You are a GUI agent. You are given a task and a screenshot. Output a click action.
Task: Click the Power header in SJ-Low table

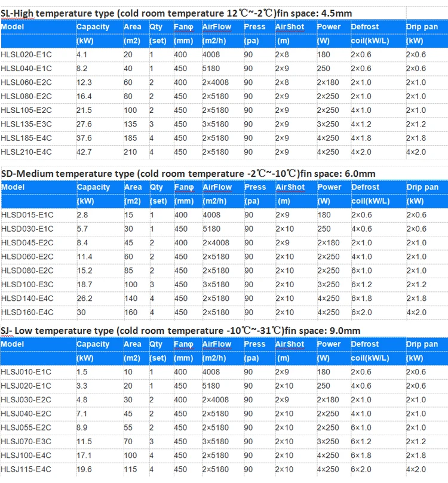329,344
